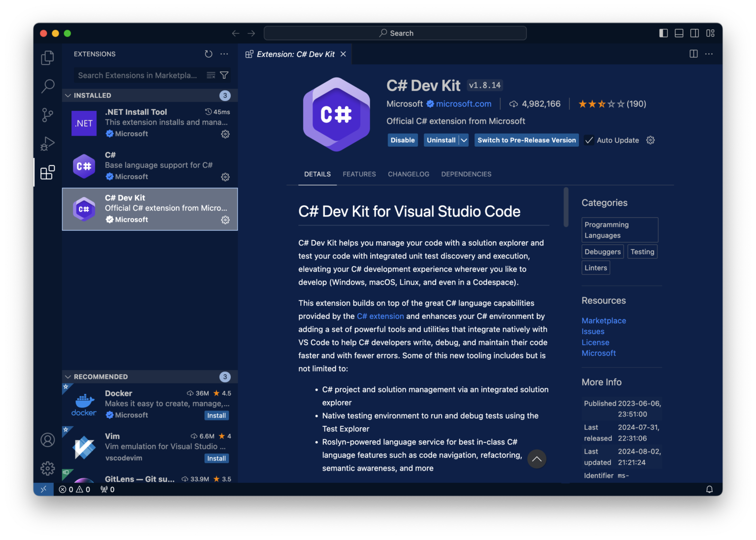
Task: Open the Marketplace resource link
Action: (603, 320)
